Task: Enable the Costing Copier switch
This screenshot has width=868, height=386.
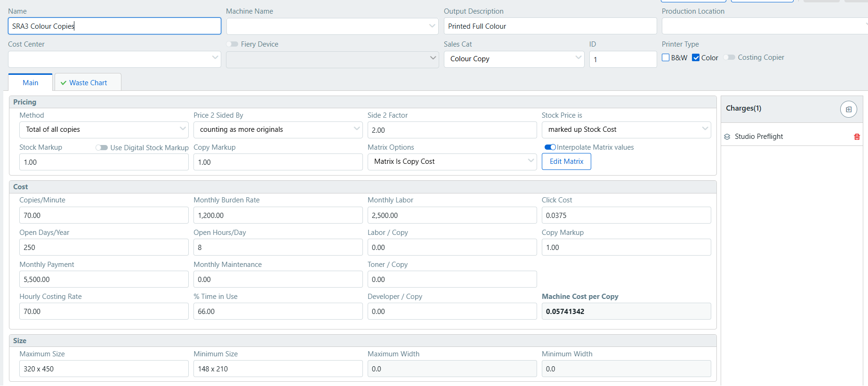Action: point(730,57)
